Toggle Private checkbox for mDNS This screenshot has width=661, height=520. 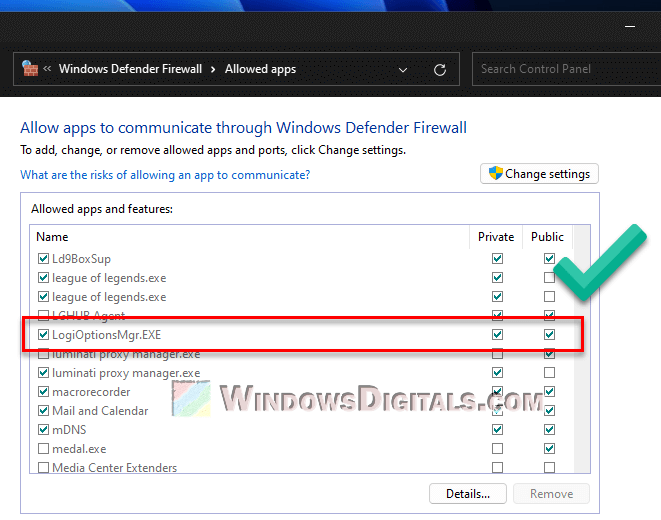click(497, 429)
